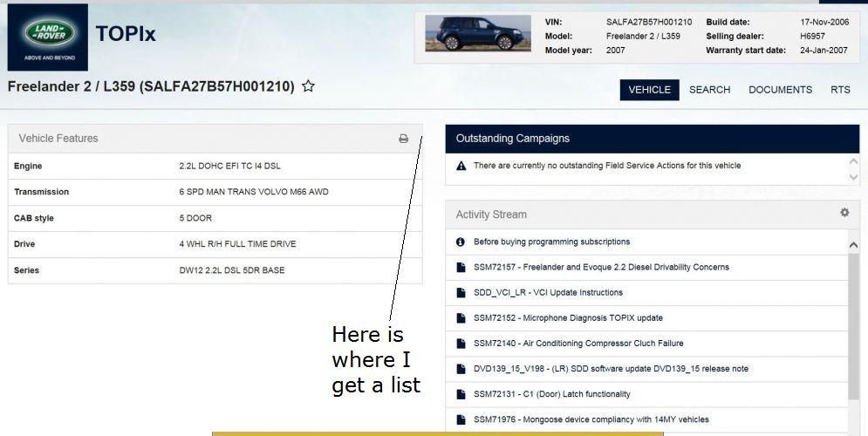Click the warning icon in Outstanding Campaigns
This screenshot has height=436, width=868.
coord(461,166)
